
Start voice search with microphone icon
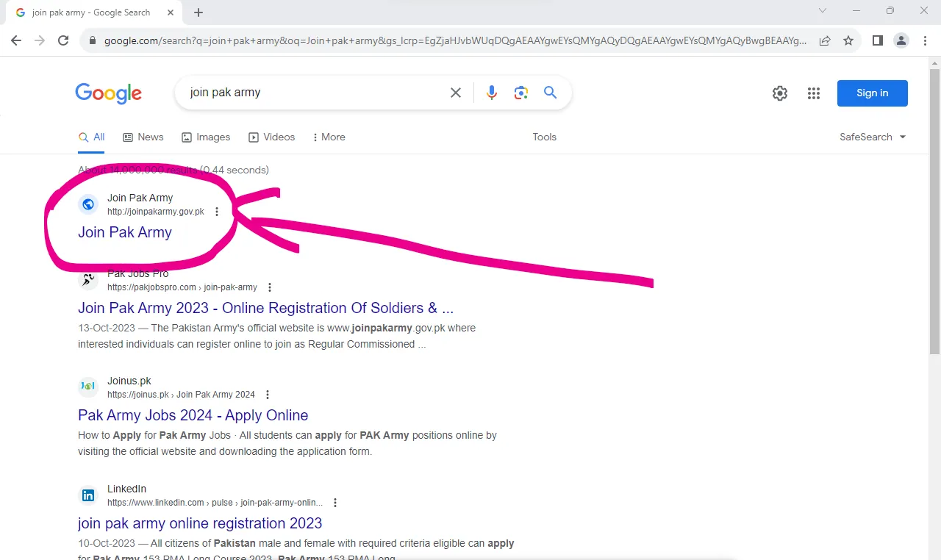coord(492,93)
